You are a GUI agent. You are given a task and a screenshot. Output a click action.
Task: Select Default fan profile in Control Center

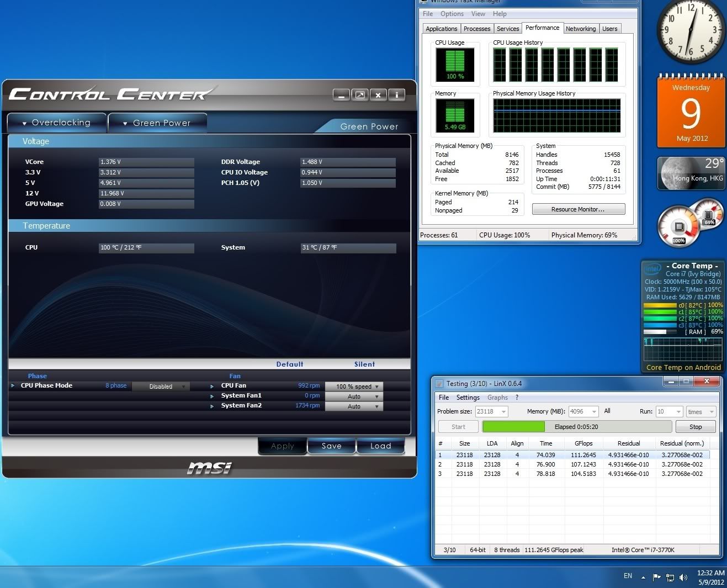click(290, 364)
